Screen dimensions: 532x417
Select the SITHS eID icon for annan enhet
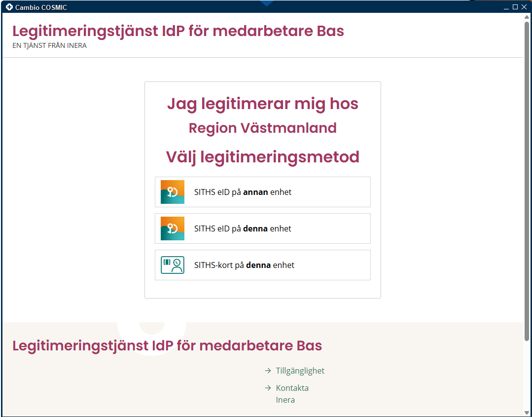(172, 192)
